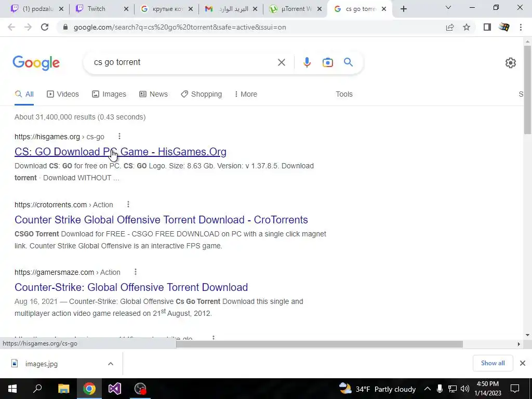Search by image with camera icon
This screenshot has width=532, height=399.
(327, 62)
